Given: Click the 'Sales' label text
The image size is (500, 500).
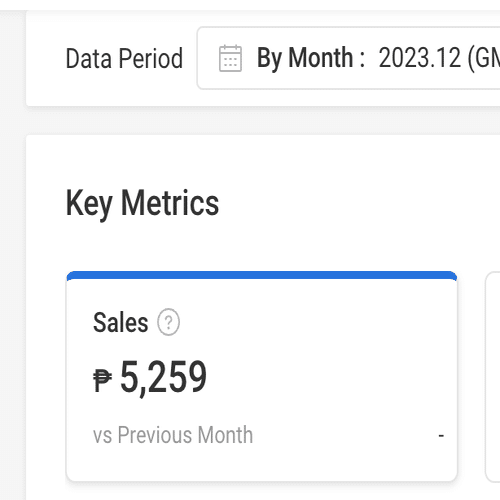Looking at the screenshot, I should click(x=121, y=322).
